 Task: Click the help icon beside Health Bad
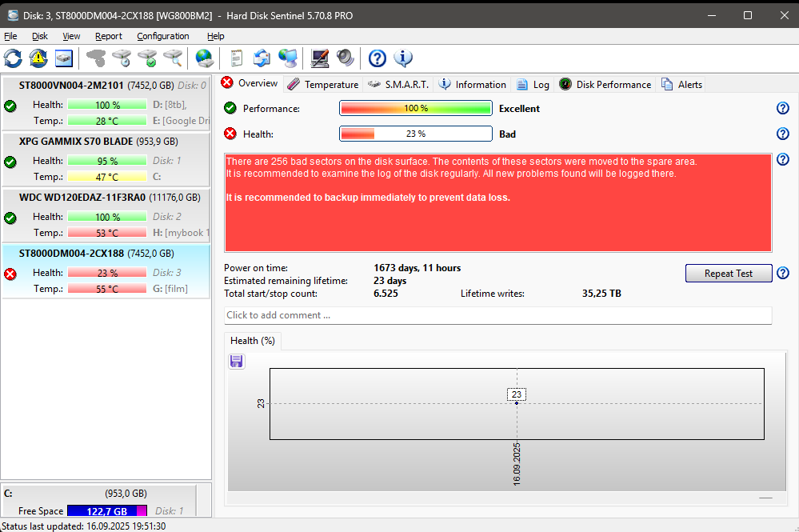tap(783, 134)
